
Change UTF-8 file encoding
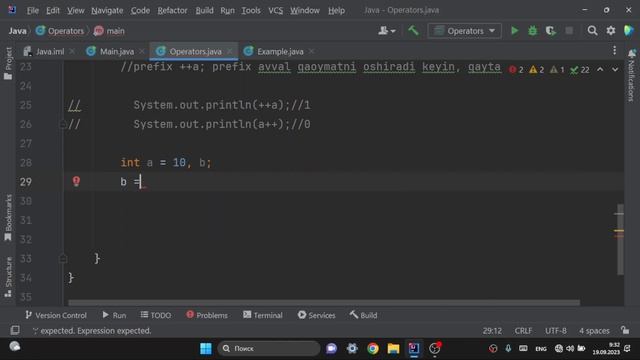[x=556, y=331]
